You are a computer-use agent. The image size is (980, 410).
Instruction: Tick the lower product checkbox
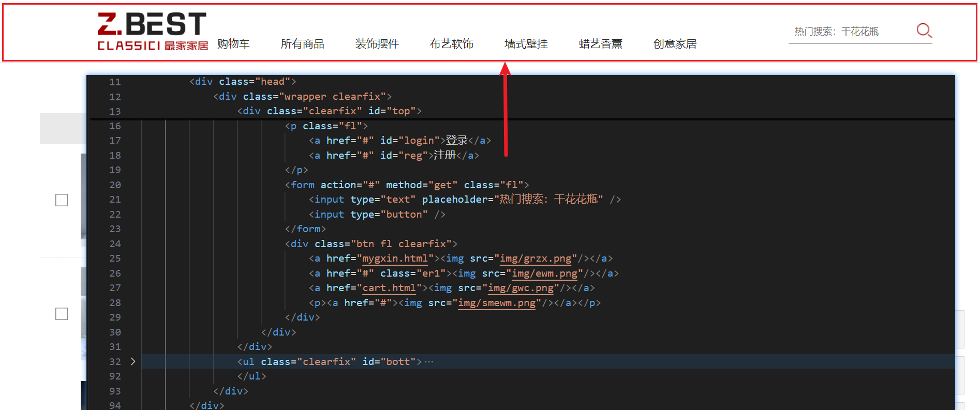(x=62, y=314)
